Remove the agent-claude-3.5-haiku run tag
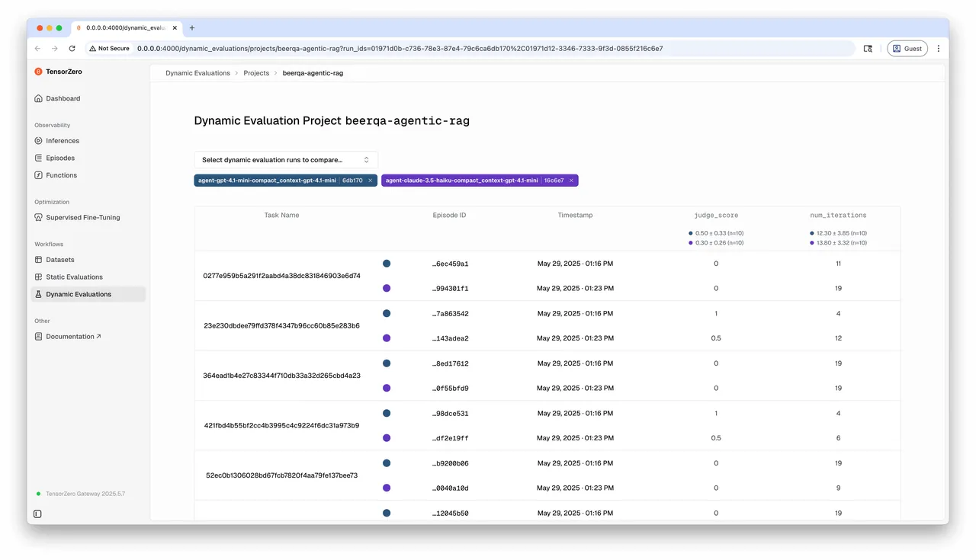 pos(571,181)
